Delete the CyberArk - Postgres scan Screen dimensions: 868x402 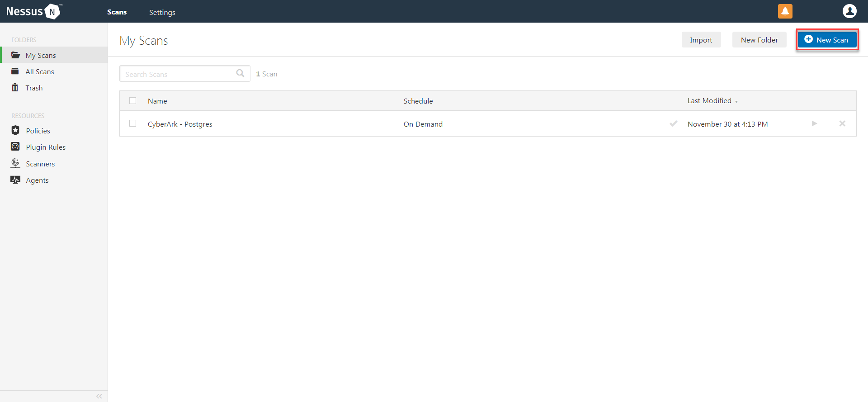pyautogui.click(x=842, y=123)
